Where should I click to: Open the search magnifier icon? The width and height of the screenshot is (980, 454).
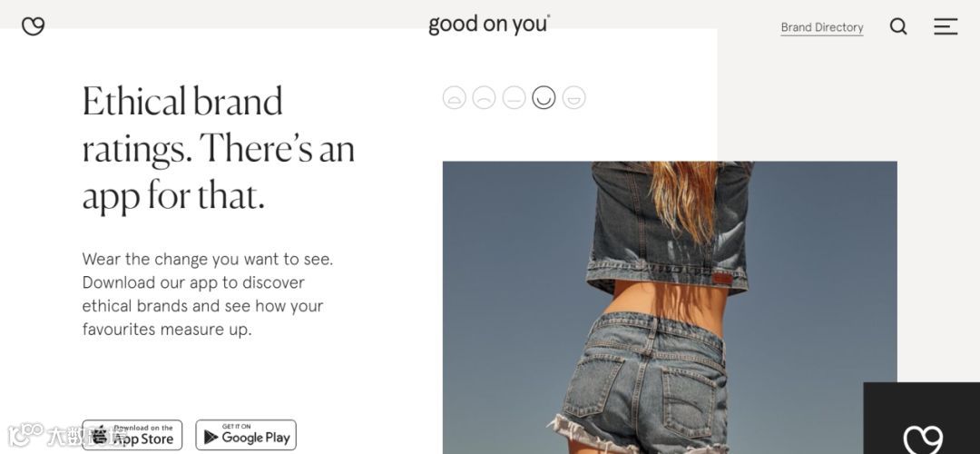pyautogui.click(x=898, y=26)
